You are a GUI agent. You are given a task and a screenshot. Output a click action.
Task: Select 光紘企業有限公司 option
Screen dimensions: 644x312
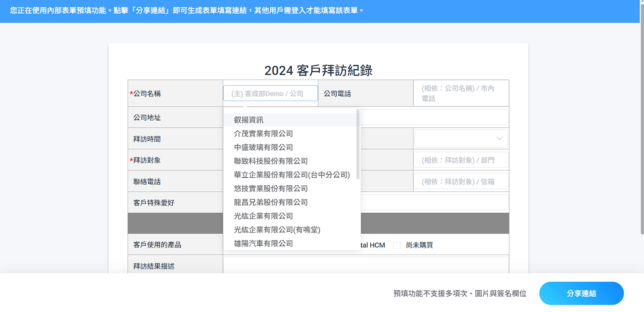[x=263, y=216]
